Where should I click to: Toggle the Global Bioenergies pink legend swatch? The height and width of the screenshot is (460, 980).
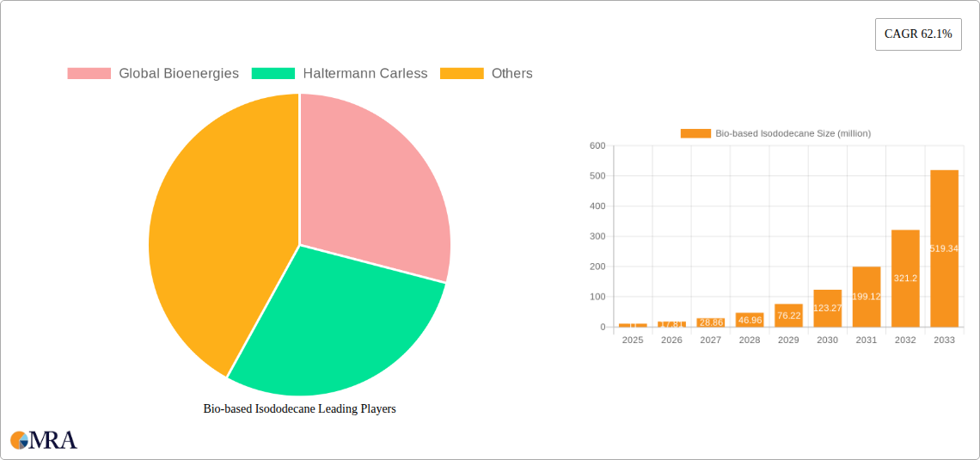point(89,73)
